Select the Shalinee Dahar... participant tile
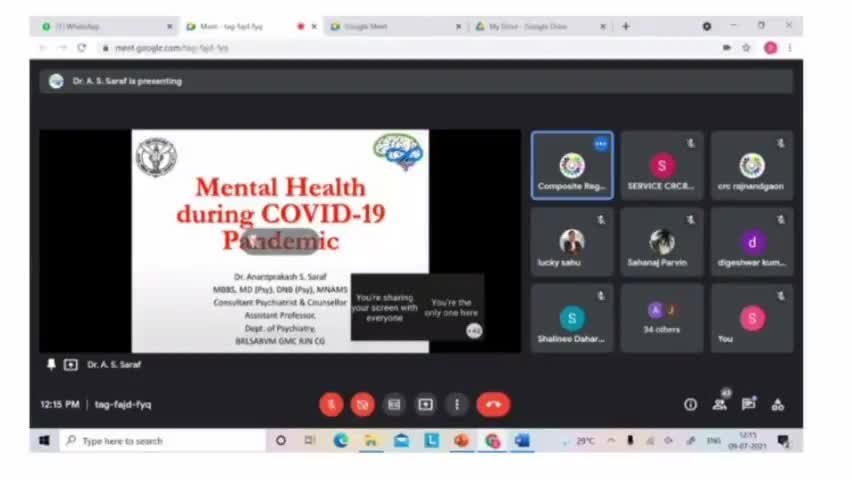852x480 pixels. point(572,319)
